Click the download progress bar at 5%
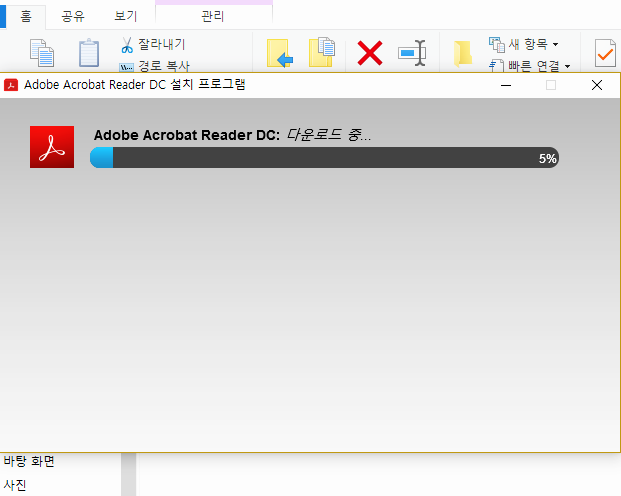This screenshot has width=621, height=496. point(324,158)
